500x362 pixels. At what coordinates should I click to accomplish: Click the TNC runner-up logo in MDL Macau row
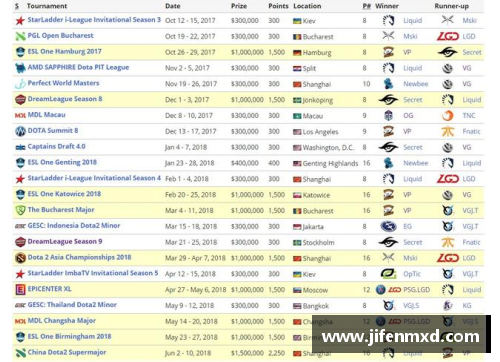pos(448,115)
